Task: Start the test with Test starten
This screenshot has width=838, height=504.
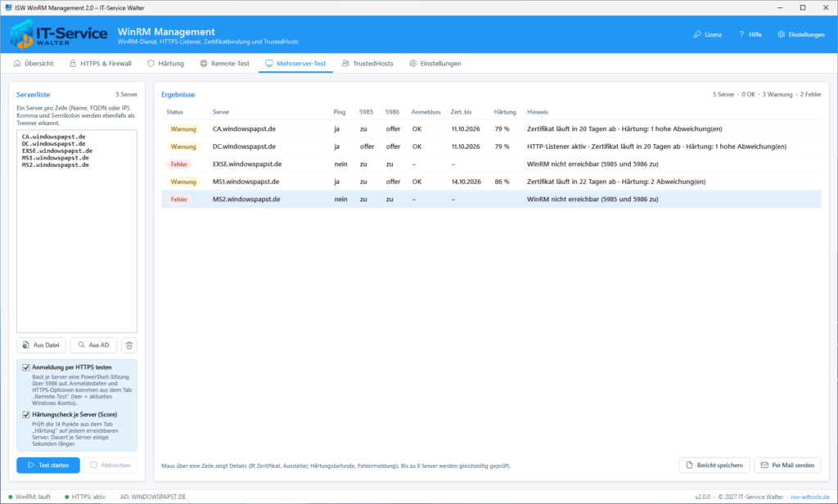Action: 48,465
